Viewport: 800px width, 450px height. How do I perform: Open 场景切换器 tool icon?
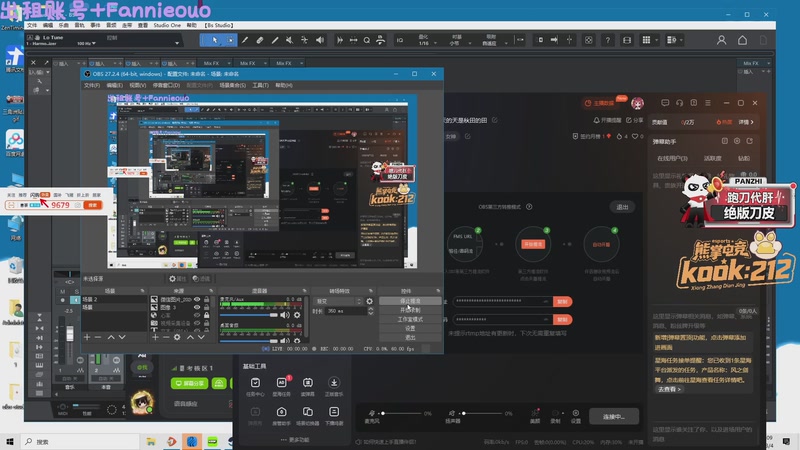tap(307, 415)
